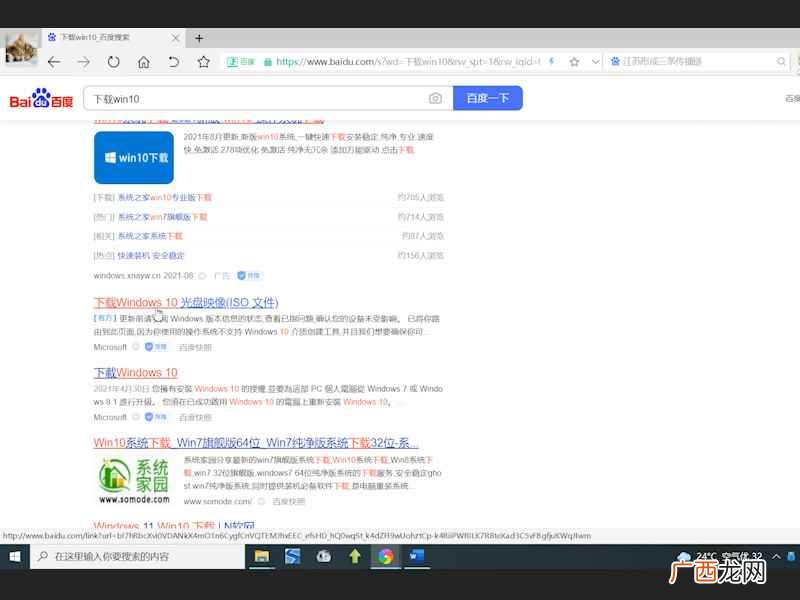Click the 保障 shield badge under windows.xnayw.cn

point(249,276)
